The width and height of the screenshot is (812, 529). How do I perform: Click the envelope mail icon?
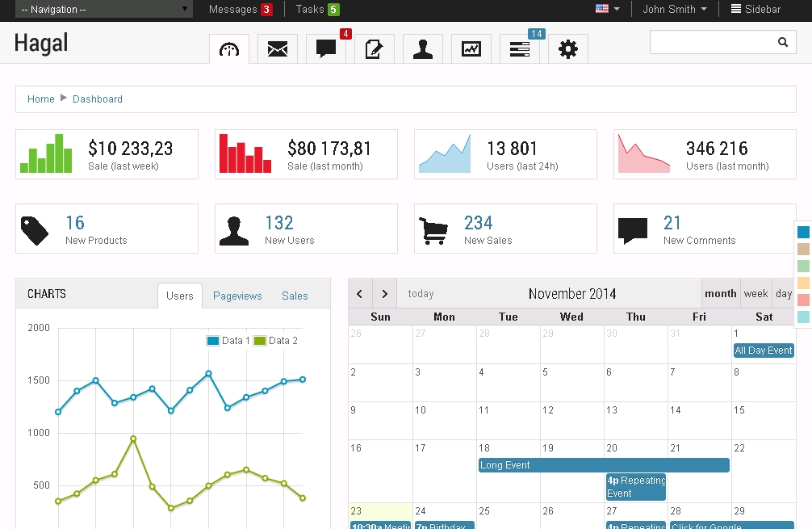[x=278, y=49]
